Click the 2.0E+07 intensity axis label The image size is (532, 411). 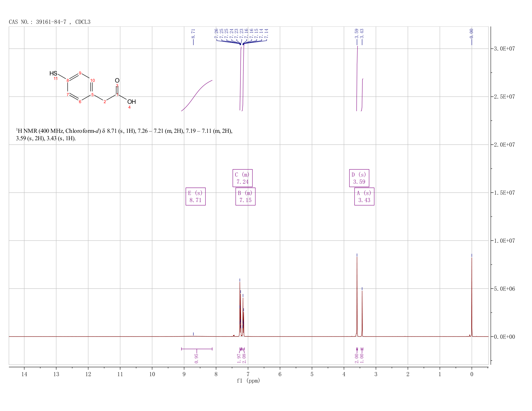pos(504,145)
